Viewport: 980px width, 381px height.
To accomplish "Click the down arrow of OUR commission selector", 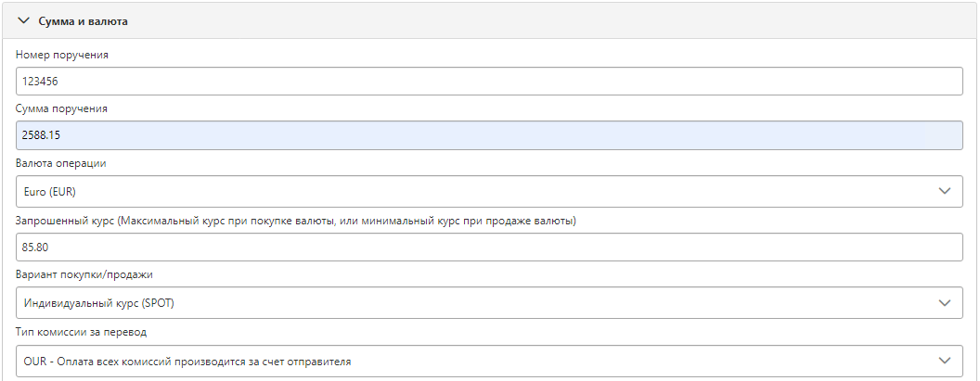I will click(945, 361).
